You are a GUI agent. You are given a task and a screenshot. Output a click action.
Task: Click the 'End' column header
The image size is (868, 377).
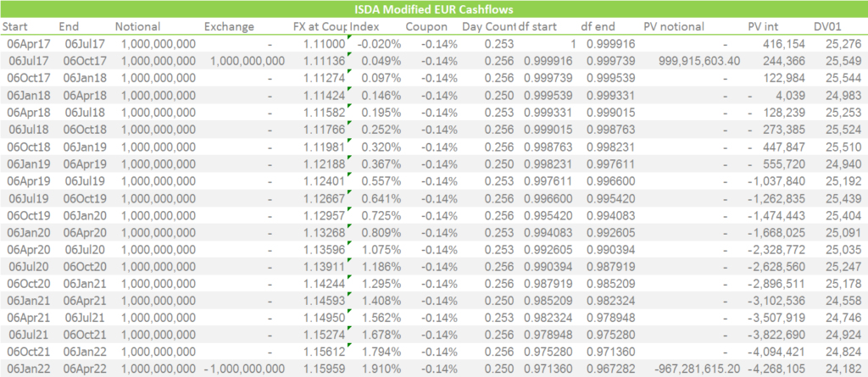tap(69, 26)
